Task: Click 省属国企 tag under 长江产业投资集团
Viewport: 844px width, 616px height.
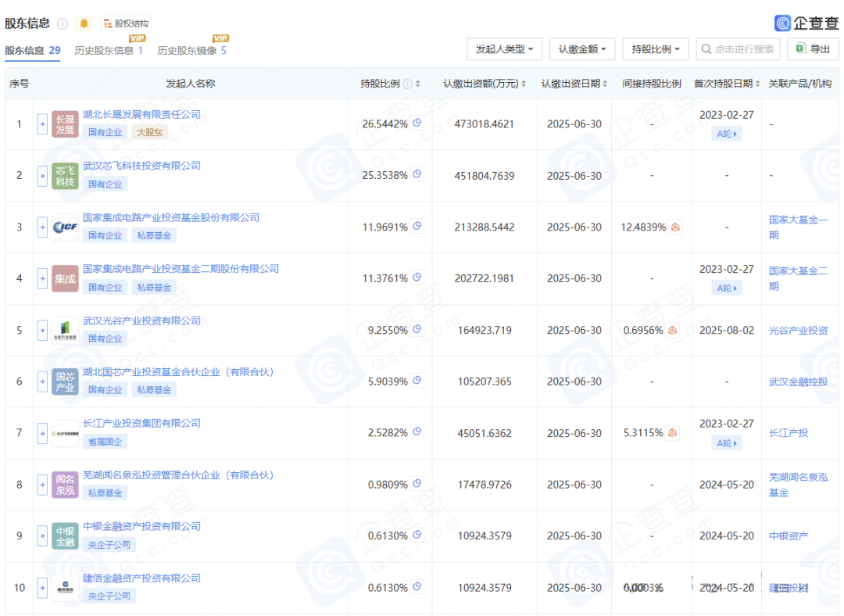Action: (x=105, y=442)
